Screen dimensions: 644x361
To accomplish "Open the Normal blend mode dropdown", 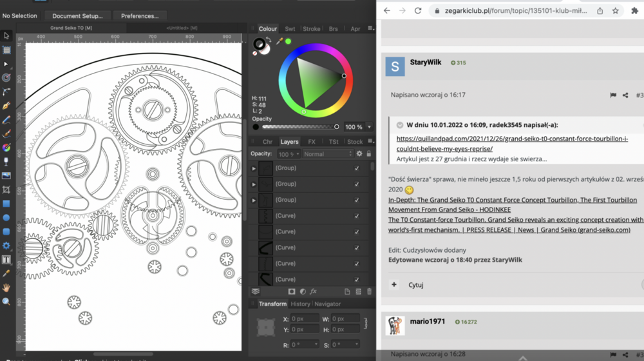I will pyautogui.click(x=328, y=154).
